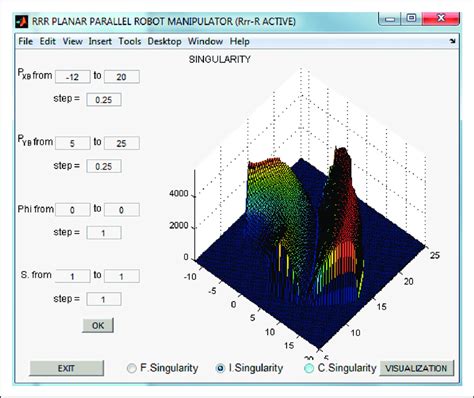Image resolution: width=474 pixels, height=398 pixels.
Task: Click Phi from field
Action: (72, 210)
